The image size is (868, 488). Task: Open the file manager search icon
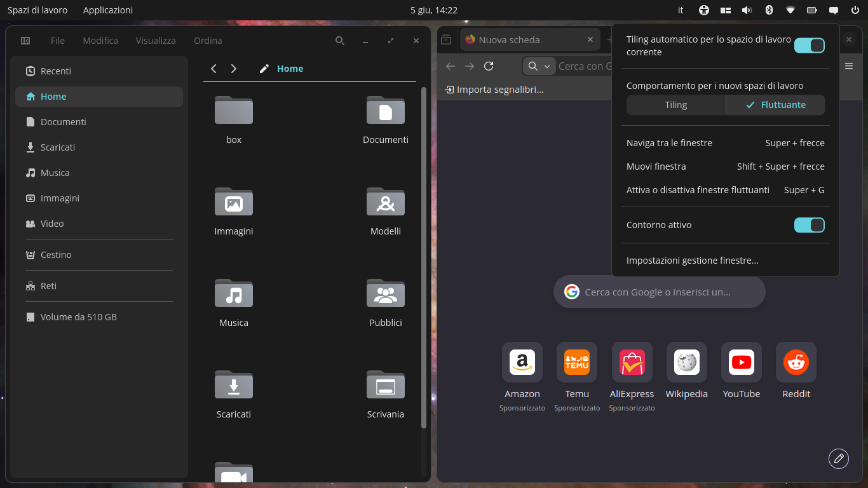coord(340,41)
